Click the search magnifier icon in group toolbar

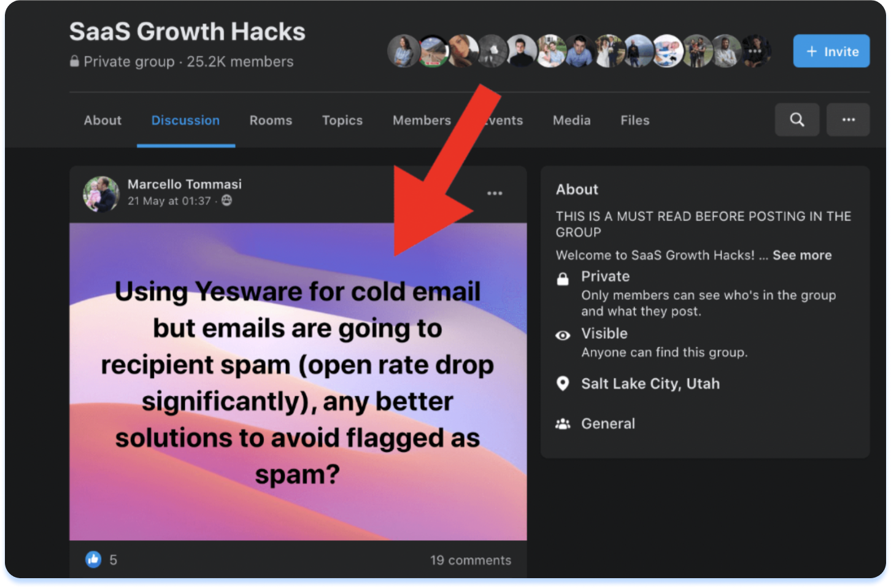(x=796, y=120)
